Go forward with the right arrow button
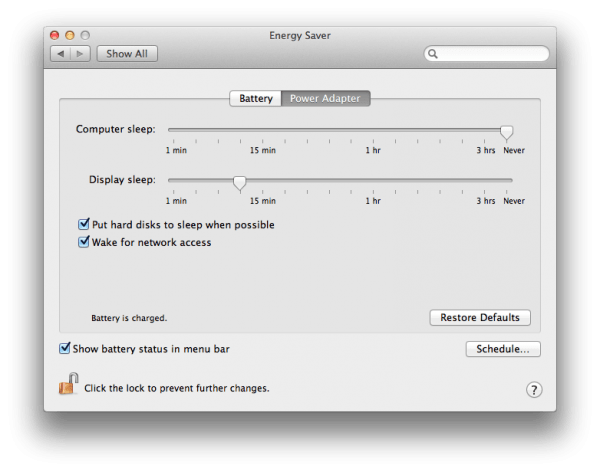 [x=80, y=54]
